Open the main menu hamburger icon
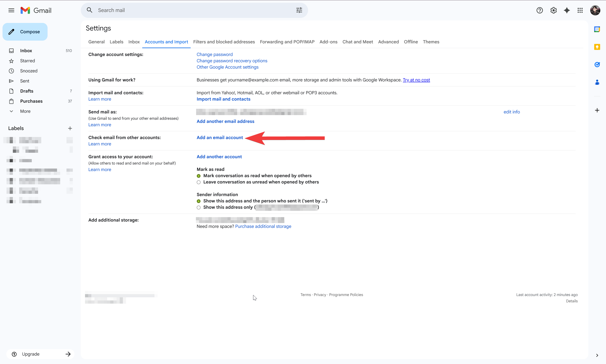This screenshot has width=606, height=364. [11, 10]
